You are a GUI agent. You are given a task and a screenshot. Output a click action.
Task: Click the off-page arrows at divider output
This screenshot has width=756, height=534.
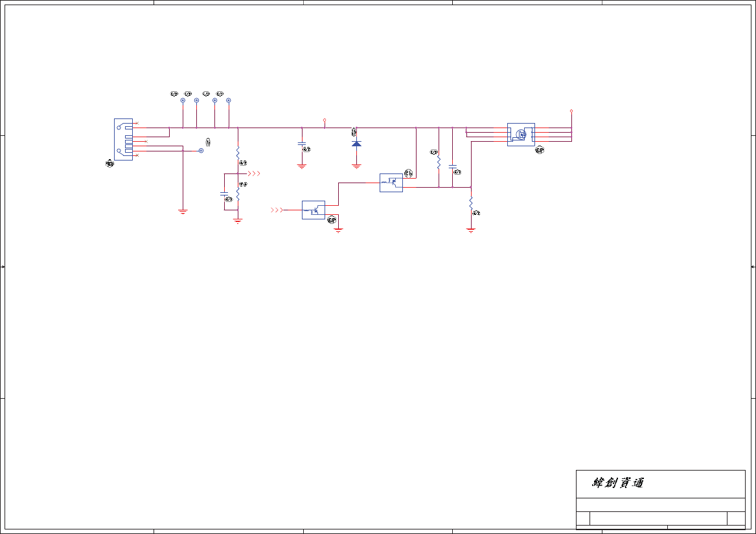pyautogui.click(x=254, y=173)
